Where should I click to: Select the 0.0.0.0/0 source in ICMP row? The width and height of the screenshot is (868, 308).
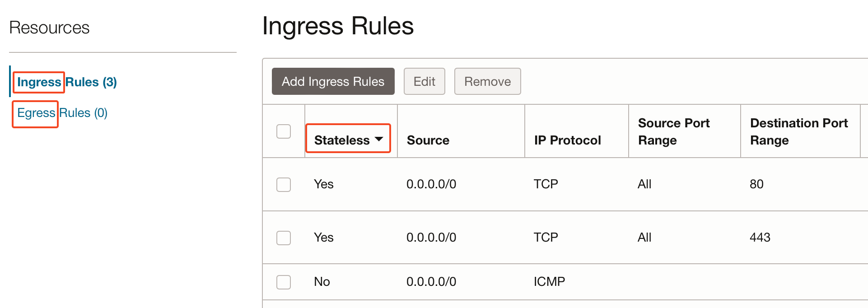[431, 282]
